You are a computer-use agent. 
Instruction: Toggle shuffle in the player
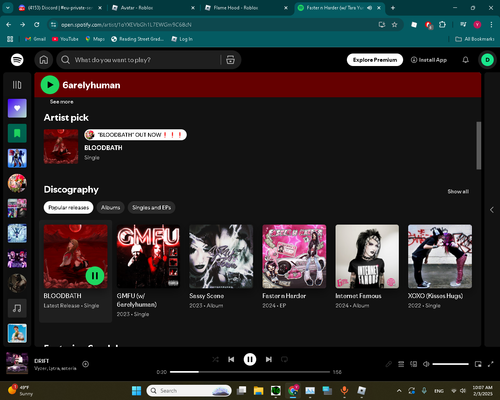tap(215, 359)
